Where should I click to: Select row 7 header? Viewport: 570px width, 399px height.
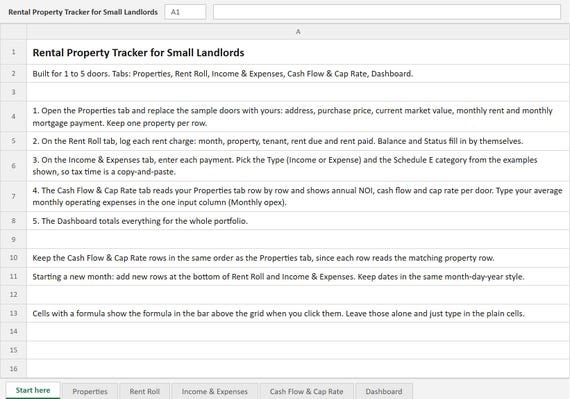pyautogui.click(x=13, y=196)
